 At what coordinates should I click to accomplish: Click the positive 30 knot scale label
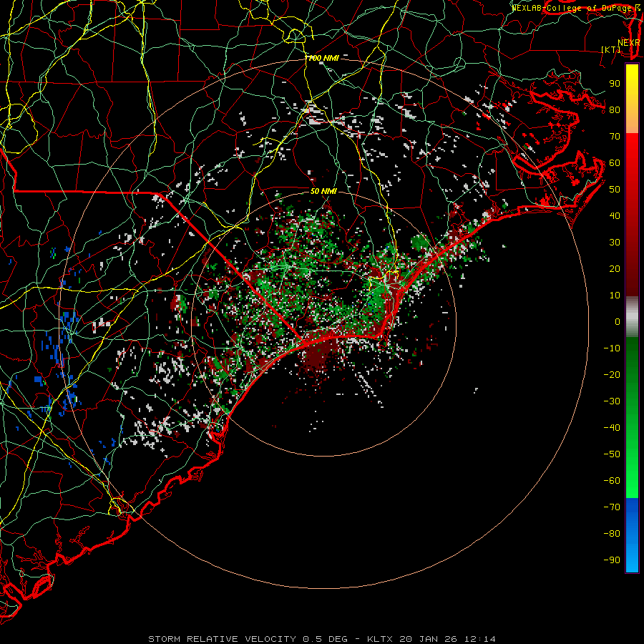pos(615,243)
